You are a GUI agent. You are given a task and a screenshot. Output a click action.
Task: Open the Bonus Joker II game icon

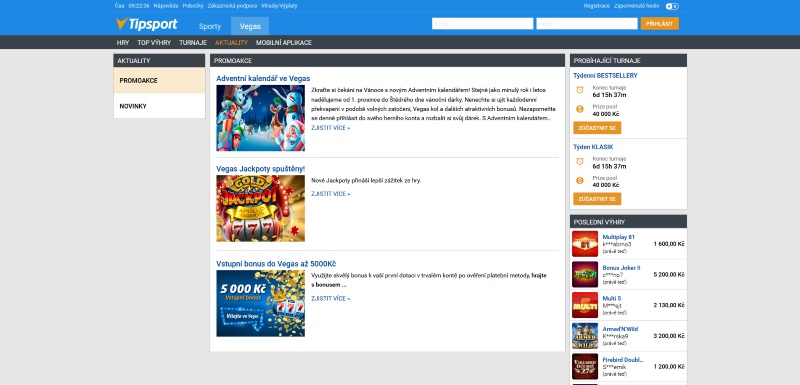click(585, 274)
